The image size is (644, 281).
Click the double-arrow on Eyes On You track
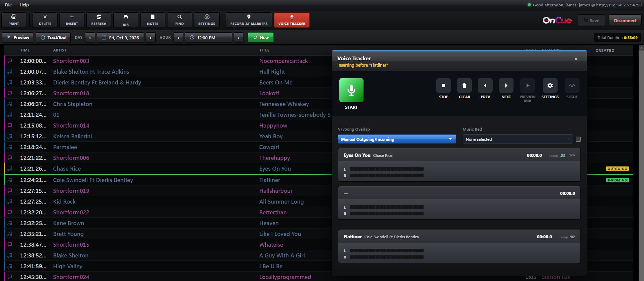[x=572, y=155]
